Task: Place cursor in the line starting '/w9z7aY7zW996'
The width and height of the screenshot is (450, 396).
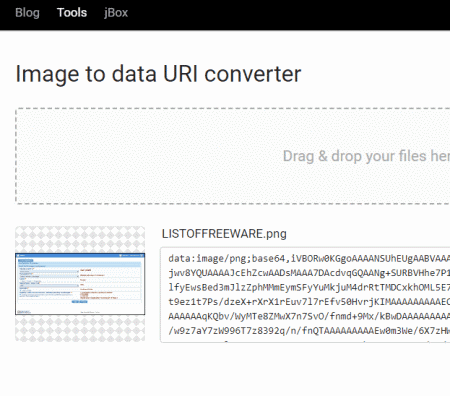Action: (x=309, y=331)
